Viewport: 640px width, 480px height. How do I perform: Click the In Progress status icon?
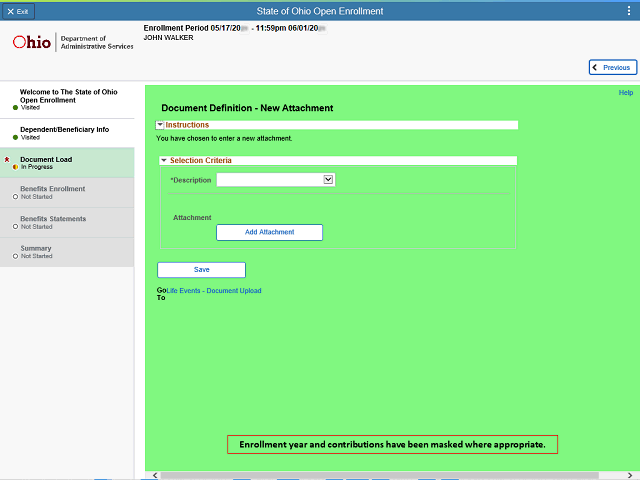coord(15,167)
